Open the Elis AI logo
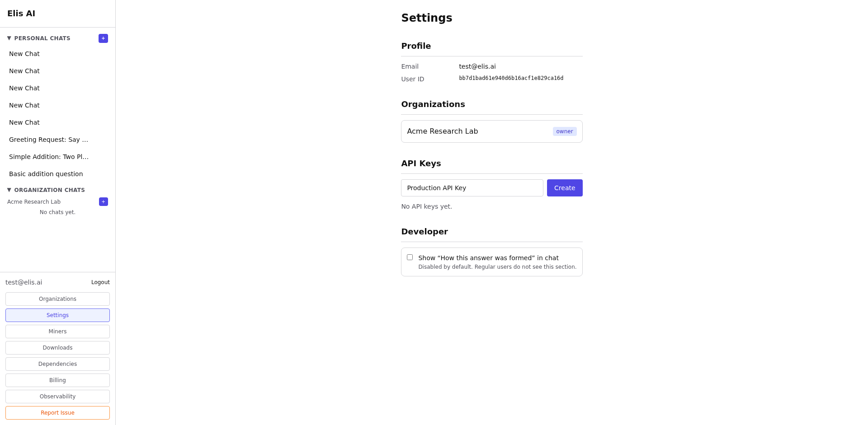The height and width of the screenshot is (425, 868). [x=21, y=13]
